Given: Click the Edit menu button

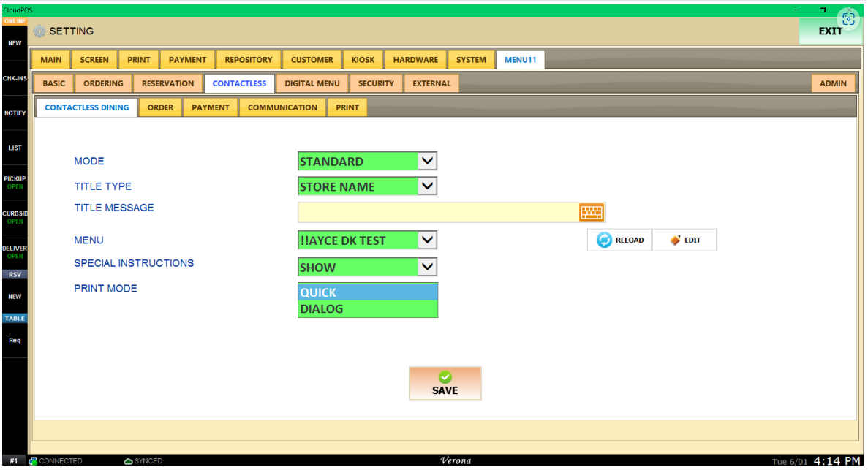Looking at the screenshot, I should [684, 240].
